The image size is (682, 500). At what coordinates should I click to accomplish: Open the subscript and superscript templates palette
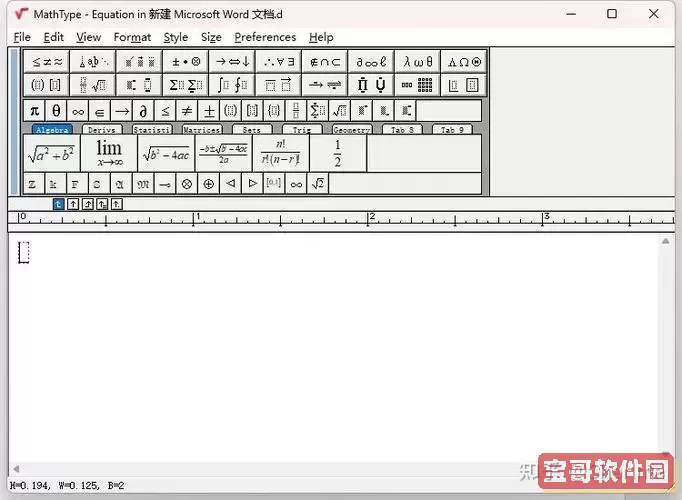[x=139, y=85]
